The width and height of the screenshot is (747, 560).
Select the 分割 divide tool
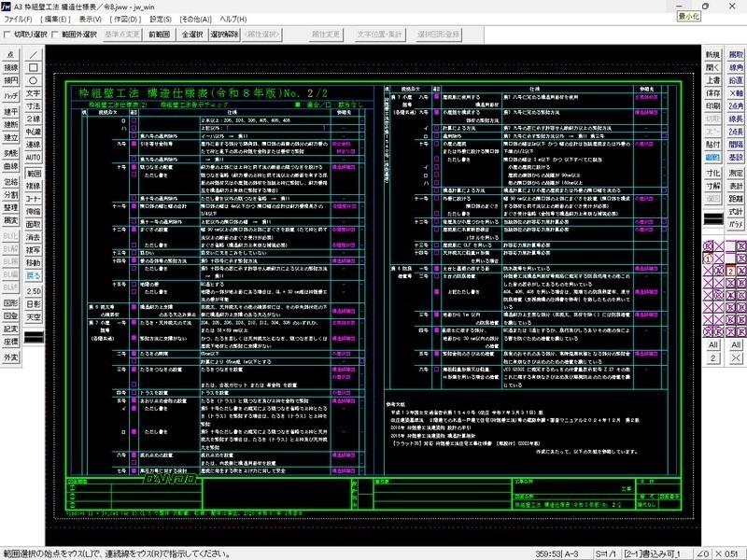click(11, 194)
